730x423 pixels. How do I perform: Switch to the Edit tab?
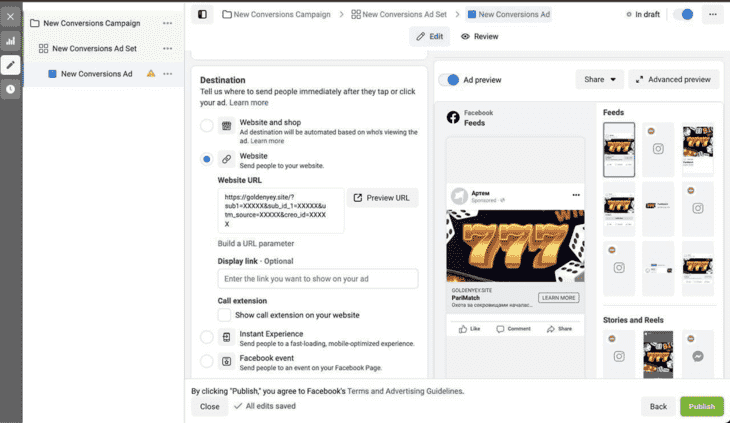point(429,36)
